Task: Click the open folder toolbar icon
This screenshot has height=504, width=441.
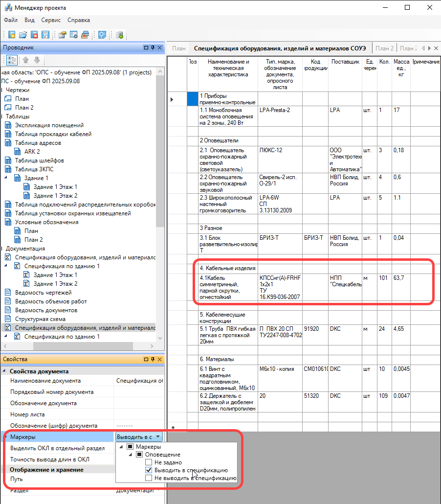Action: pos(22,35)
